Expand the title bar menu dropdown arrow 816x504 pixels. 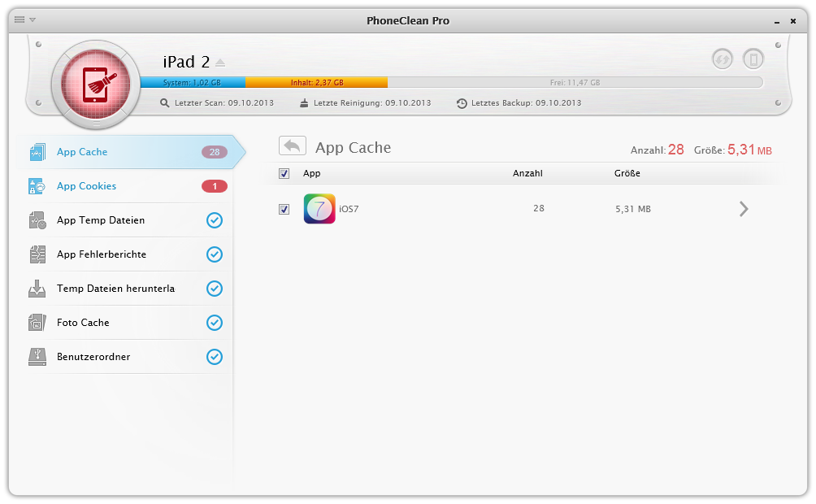click(33, 20)
